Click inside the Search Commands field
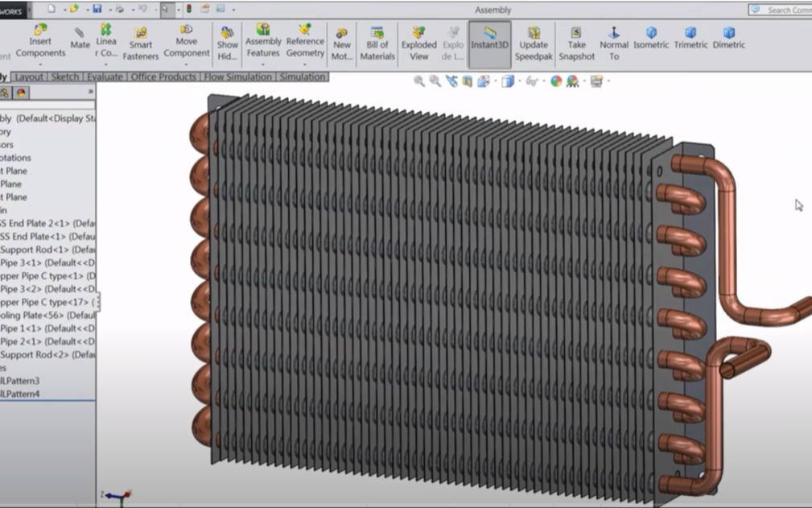The image size is (812, 508). click(785, 8)
